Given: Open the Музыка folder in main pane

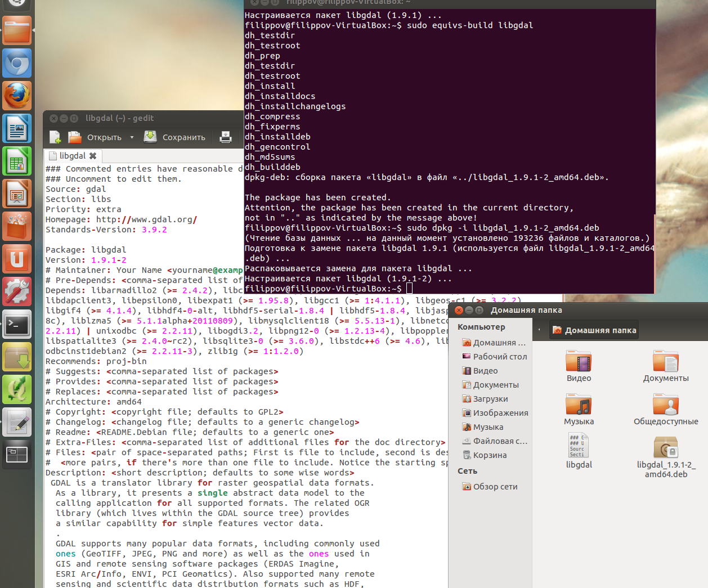Looking at the screenshot, I should click(x=579, y=405).
